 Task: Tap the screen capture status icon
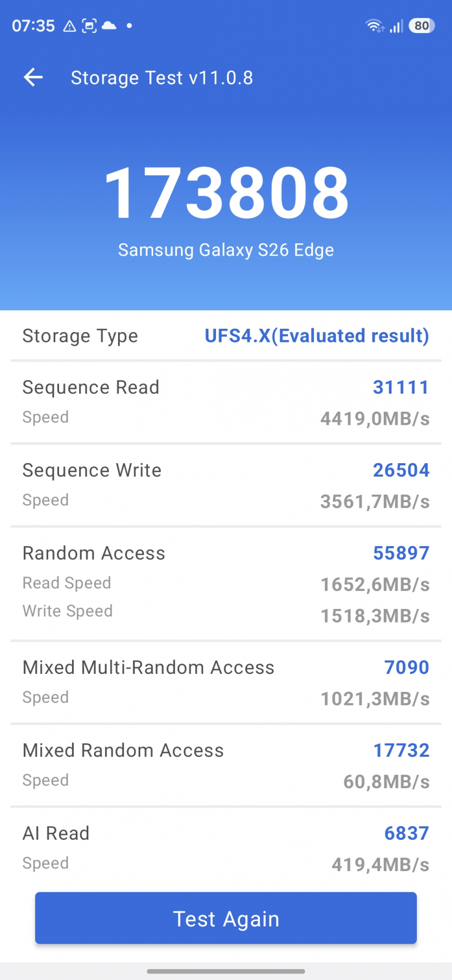pyautogui.click(x=89, y=26)
